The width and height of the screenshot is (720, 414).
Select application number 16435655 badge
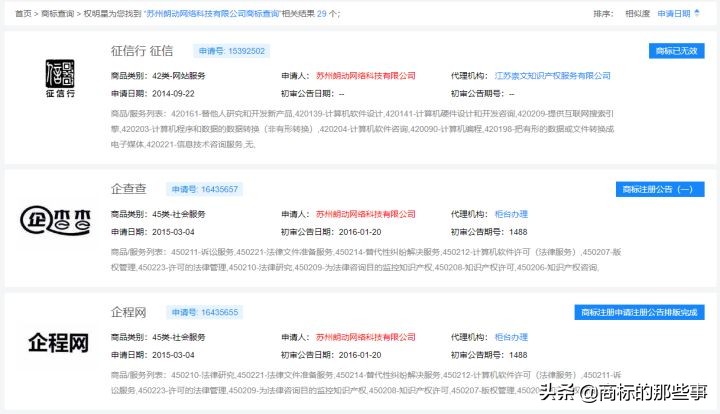[x=204, y=312]
